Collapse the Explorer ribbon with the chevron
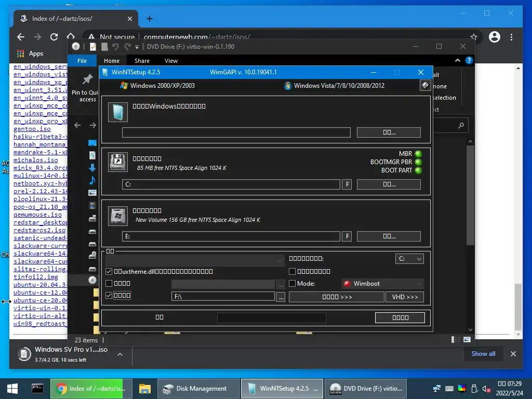This screenshot has width=532, height=399. click(457, 60)
